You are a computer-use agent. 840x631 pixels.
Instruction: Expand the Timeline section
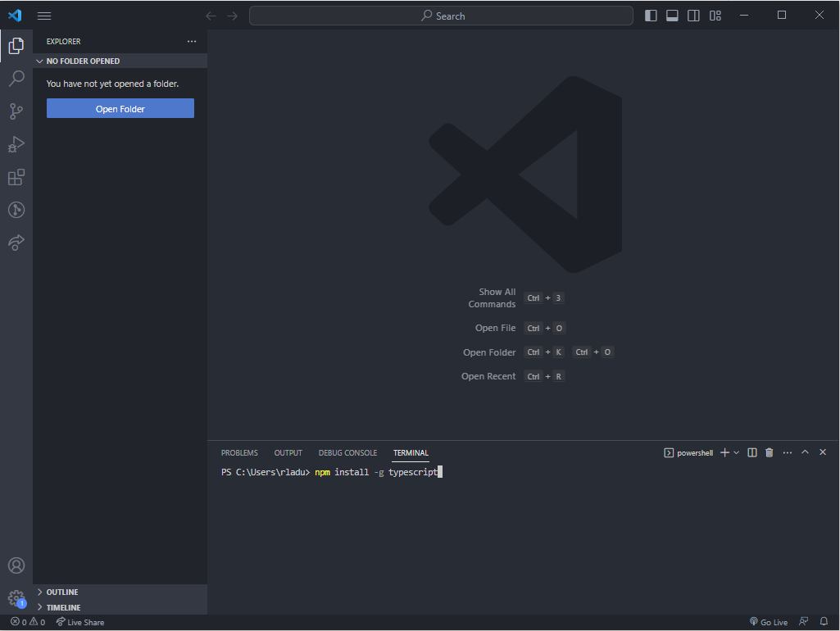(x=120, y=607)
